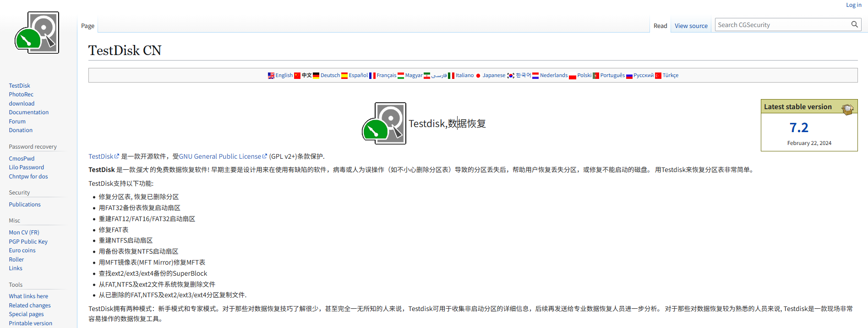The width and height of the screenshot is (868, 328).
Task: Switch language to Русский
Action: [644, 75]
